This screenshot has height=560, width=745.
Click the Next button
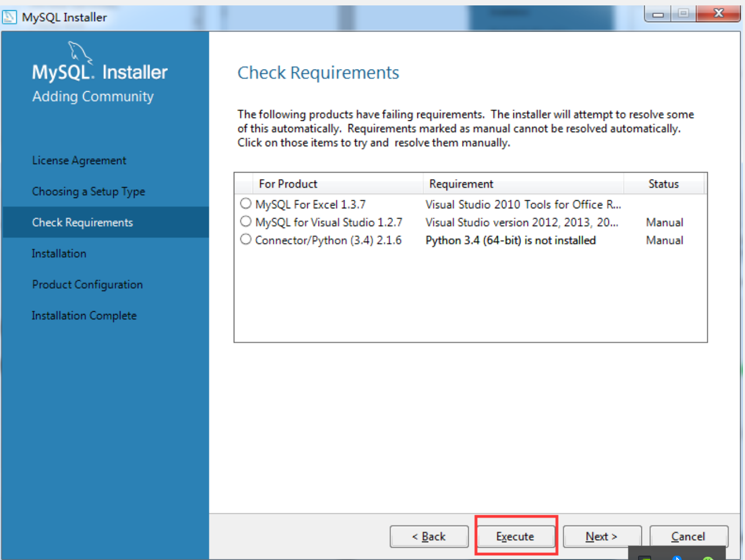point(602,536)
